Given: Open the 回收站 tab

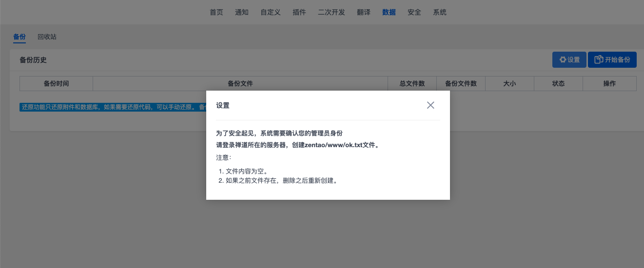Looking at the screenshot, I should click(47, 37).
